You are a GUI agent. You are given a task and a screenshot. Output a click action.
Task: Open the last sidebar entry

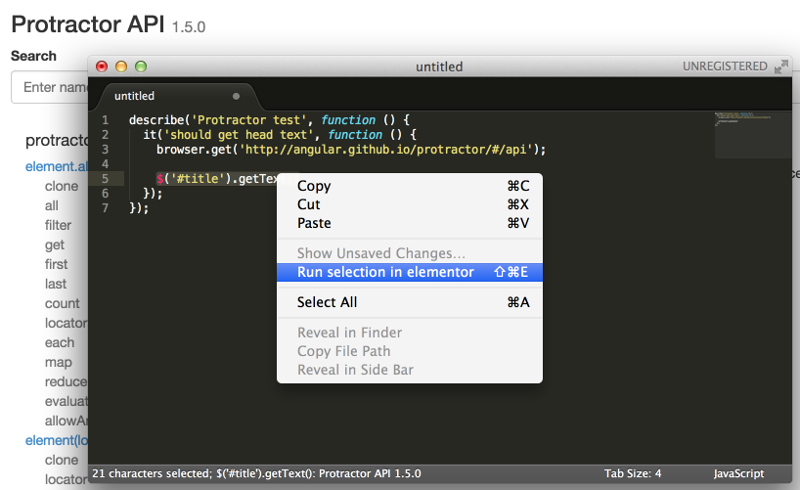[x=55, y=284]
